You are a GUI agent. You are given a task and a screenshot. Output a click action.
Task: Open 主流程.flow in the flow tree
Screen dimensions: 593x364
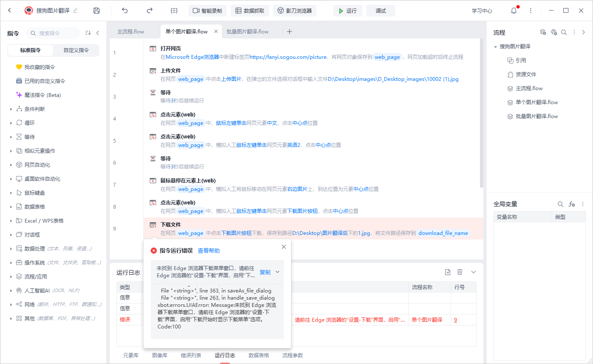click(525, 88)
